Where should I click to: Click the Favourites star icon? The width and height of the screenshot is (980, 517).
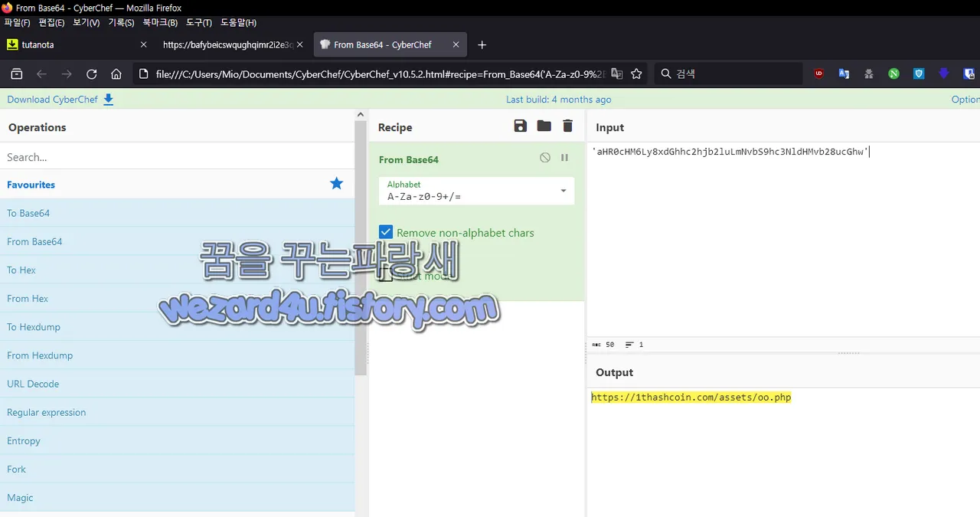point(336,184)
